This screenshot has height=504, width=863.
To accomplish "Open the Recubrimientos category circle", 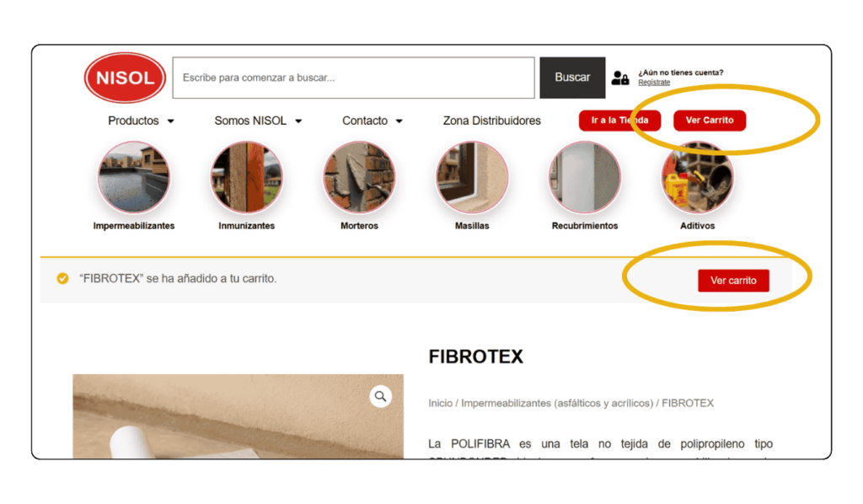I will 585,177.
